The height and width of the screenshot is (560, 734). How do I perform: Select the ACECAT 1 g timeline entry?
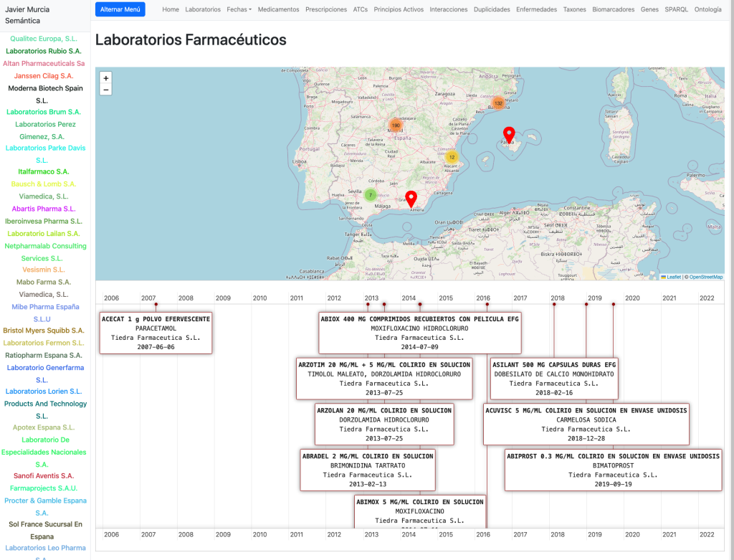coord(156,332)
